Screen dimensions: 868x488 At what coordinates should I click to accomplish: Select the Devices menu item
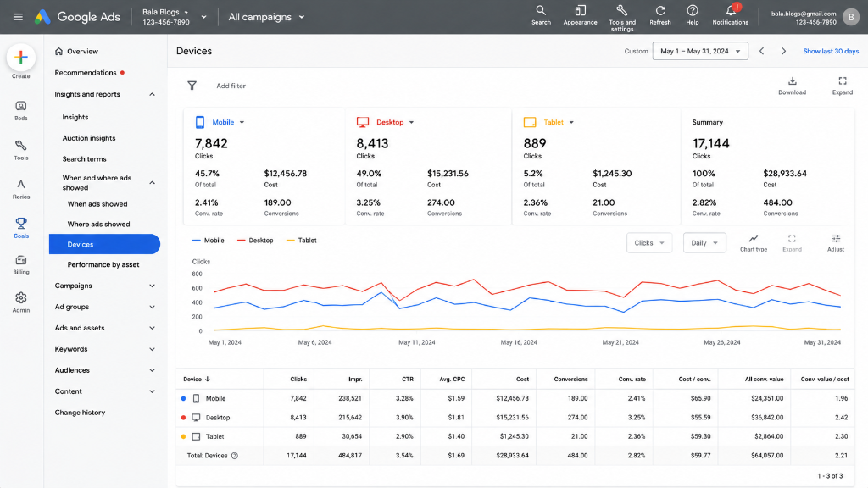(x=104, y=244)
